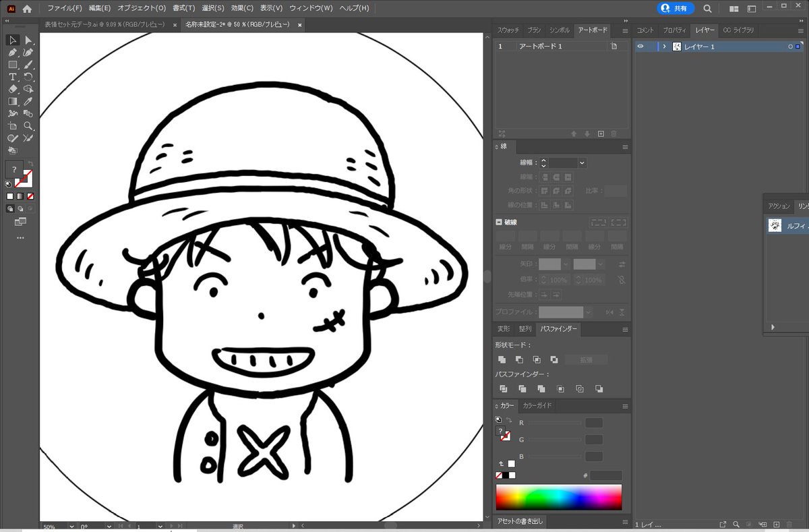Click the Change Screen Mode icon

pyautogui.click(x=20, y=222)
